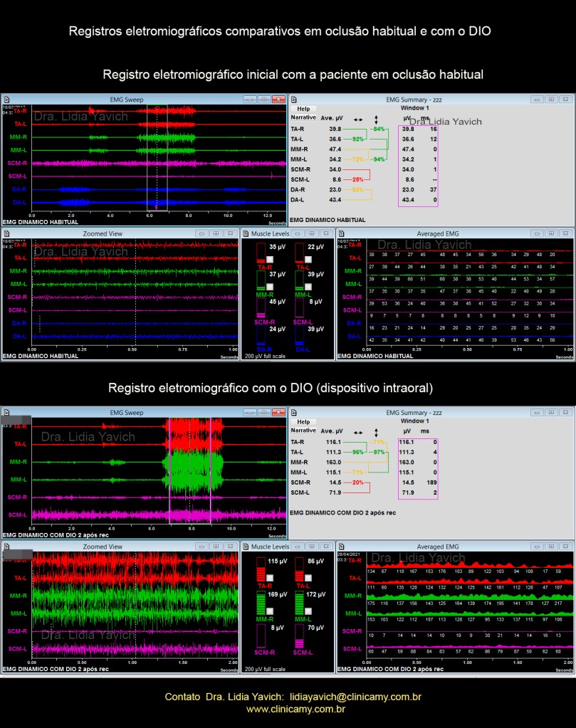Toggle MM-R white checkbox in DIO Muscle Levels
Image resolution: width=576 pixels, height=728 pixels.
tap(268, 610)
